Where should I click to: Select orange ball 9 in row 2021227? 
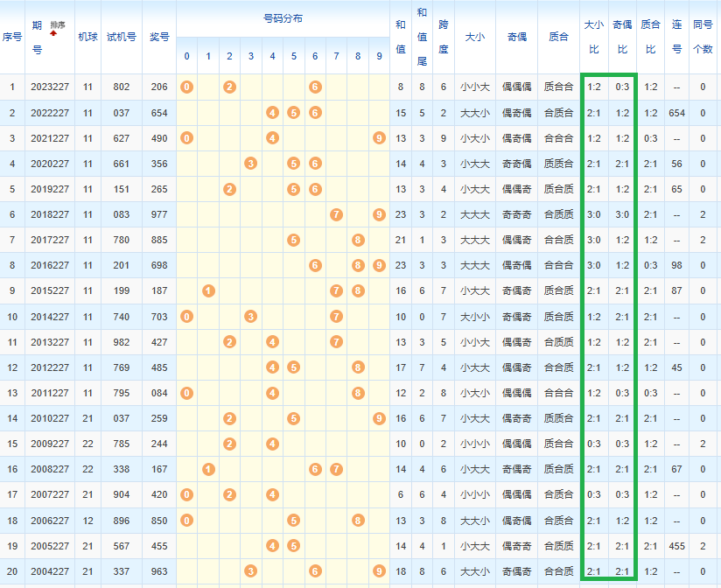(x=378, y=138)
